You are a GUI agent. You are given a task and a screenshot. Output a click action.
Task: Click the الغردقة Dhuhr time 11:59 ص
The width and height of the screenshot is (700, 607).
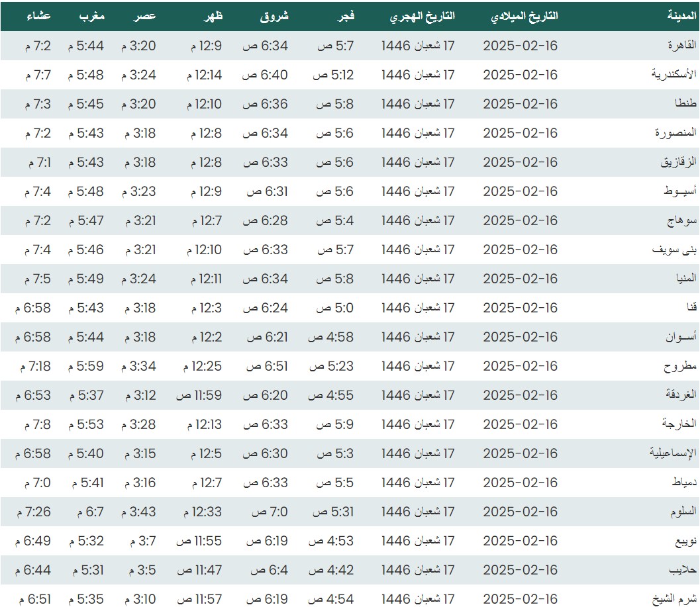pos(199,395)
